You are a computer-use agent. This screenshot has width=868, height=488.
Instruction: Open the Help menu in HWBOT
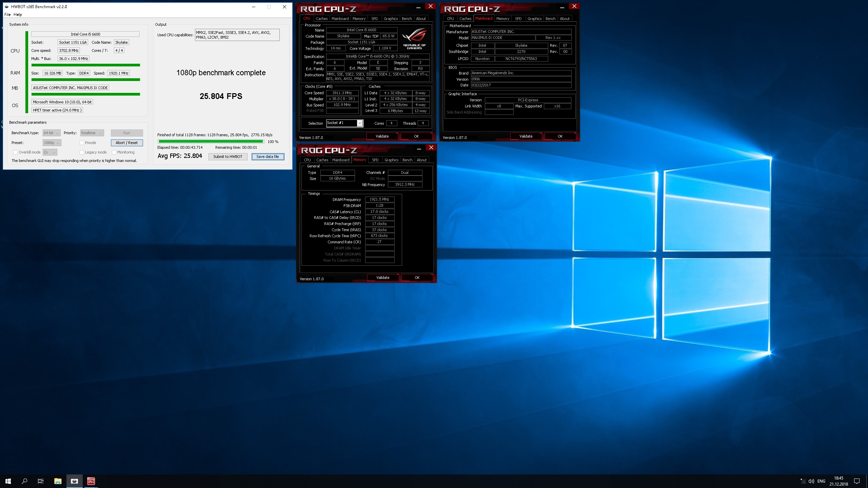pyautogui.click(x=18, y=15)
